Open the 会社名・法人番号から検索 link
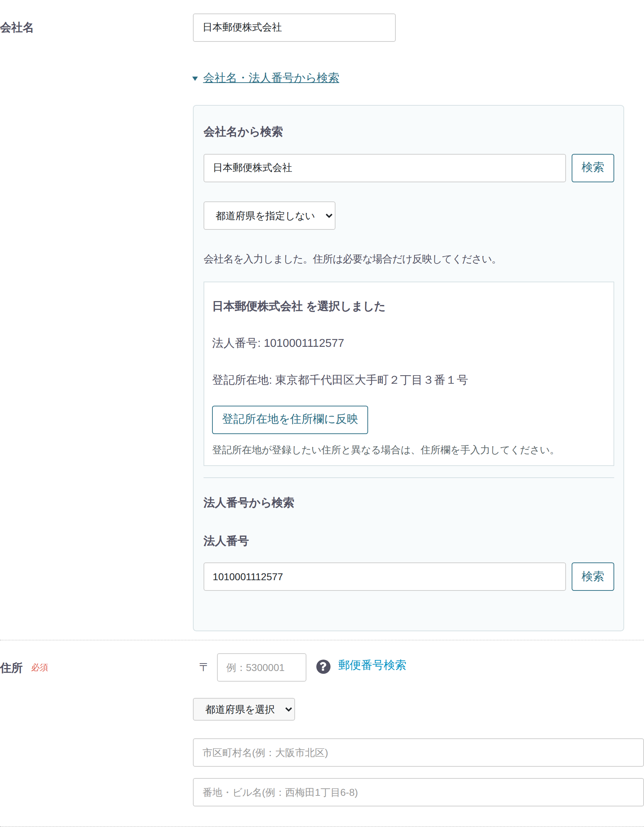Image resolution: width=644 pixels, height=827 pixels. pos(271,78)
